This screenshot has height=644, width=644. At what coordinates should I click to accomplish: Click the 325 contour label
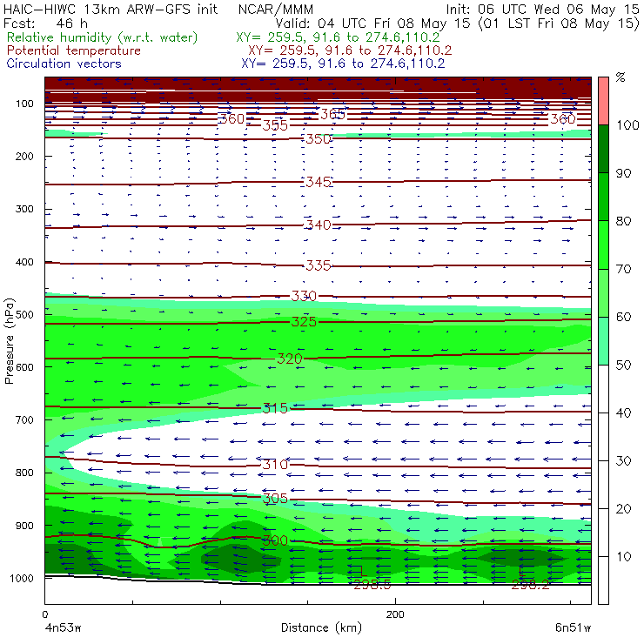304,322
